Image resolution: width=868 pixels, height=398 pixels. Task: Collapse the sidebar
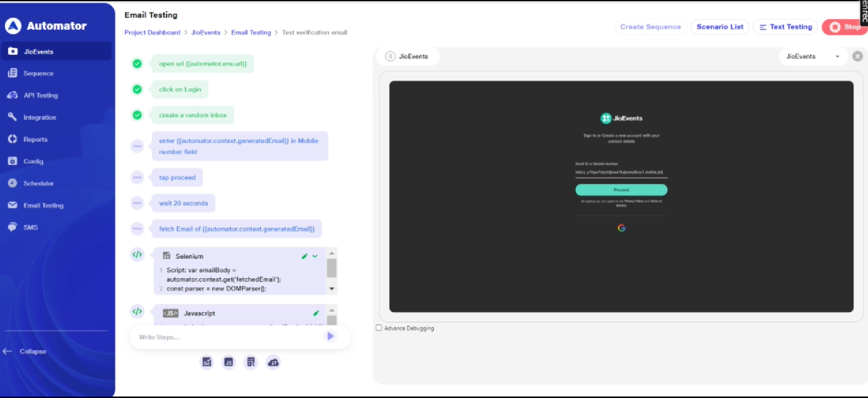point(25,351)
